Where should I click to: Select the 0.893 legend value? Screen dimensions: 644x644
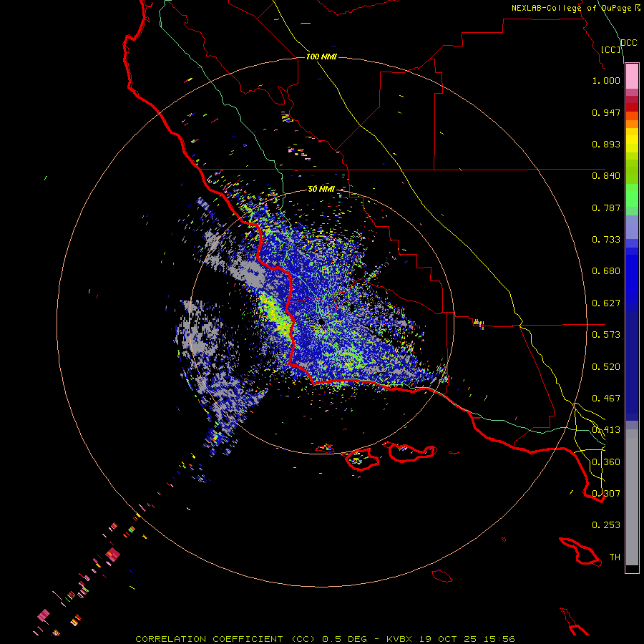606,144
